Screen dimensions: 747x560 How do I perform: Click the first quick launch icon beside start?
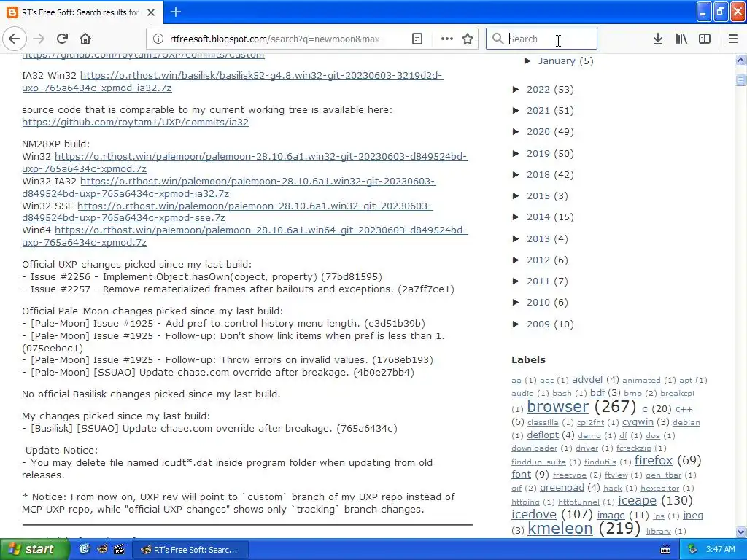(x=85, y=549)
